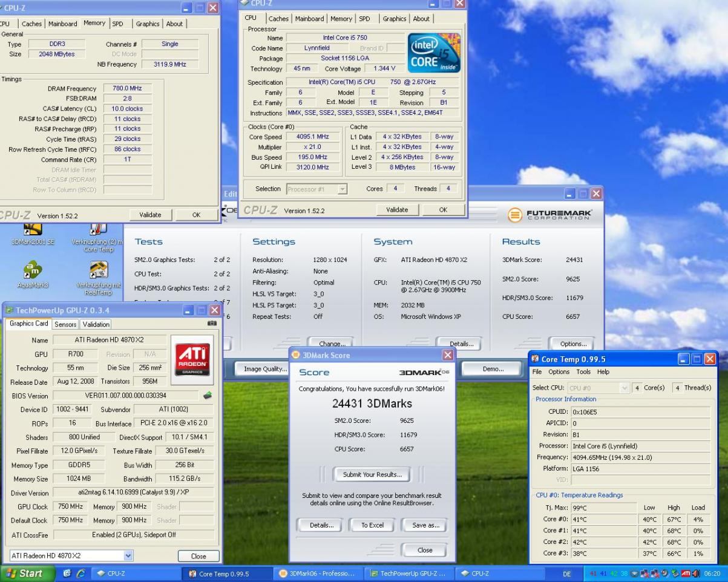Click the GPU-Z Name field ATI Radeon HD 4870 X2
This screenshot has width=728, height=582.
pos(111,340)
